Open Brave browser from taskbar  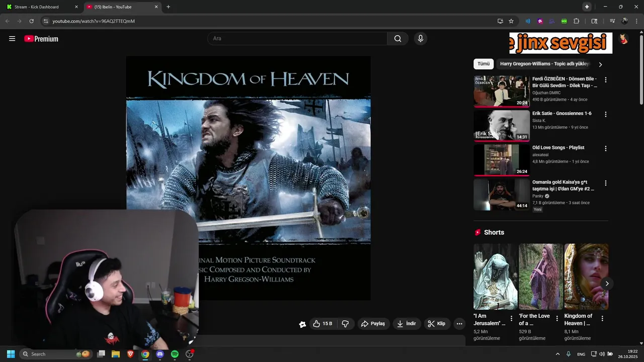[x=130, y=354]
